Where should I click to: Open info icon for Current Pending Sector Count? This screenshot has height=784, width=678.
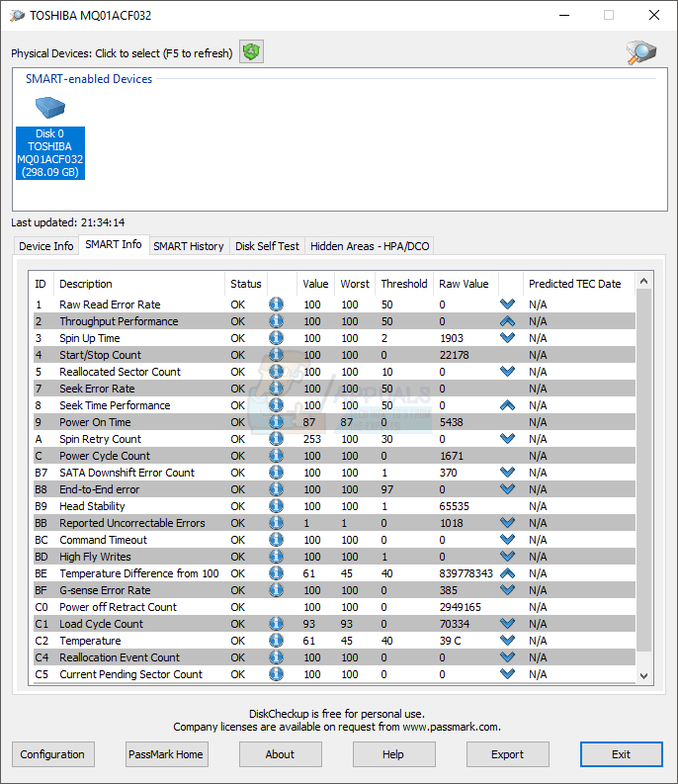276,674
